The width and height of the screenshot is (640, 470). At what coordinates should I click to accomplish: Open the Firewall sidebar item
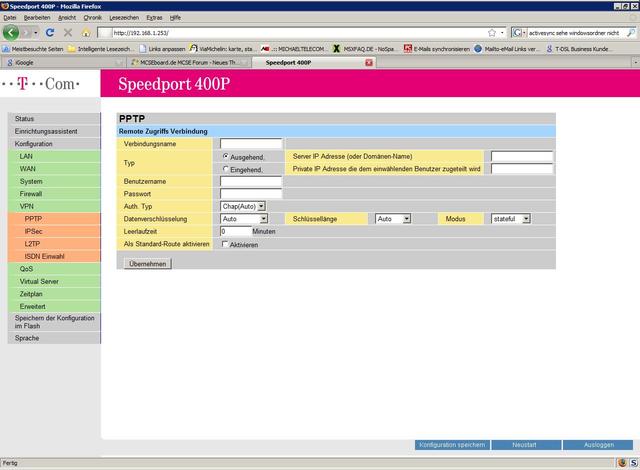pyautogui.click(x=54, y=194)
